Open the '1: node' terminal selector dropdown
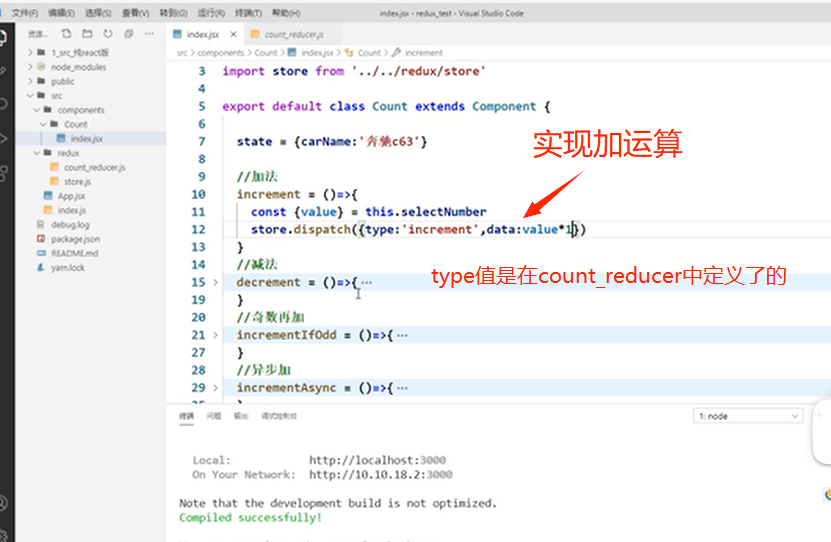The height and width of the screenshot is (542, 831). (x=748, y=416)
